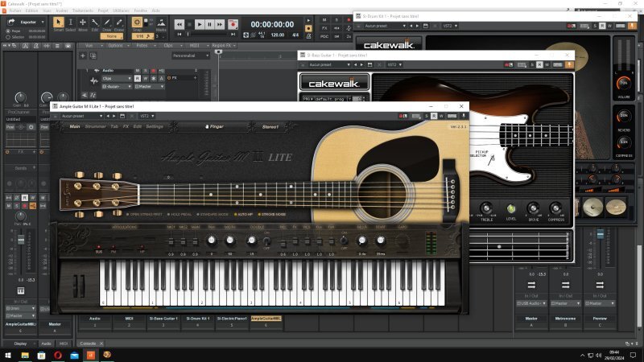Go to project start button
Viewport: 644px width, 362px height.
click(x=180, y=35)
